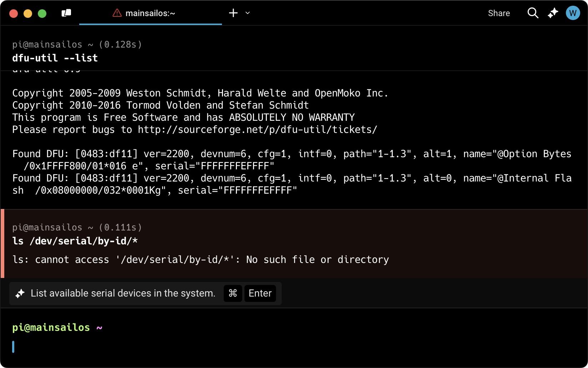The height and width of the screenshot is (368, 588).
Task: Click the warning icon on mainsailos tab
Action: (117, 13)
